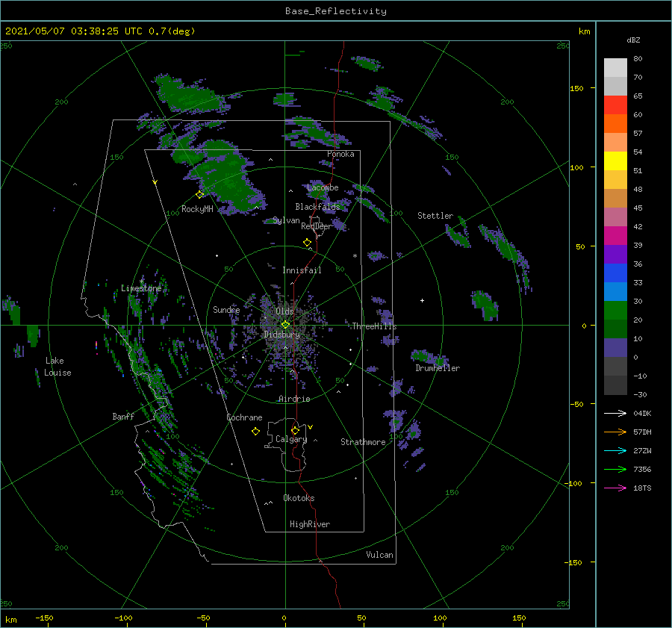Click the Banff label
The image size is (672, 628).
point(123,416)
